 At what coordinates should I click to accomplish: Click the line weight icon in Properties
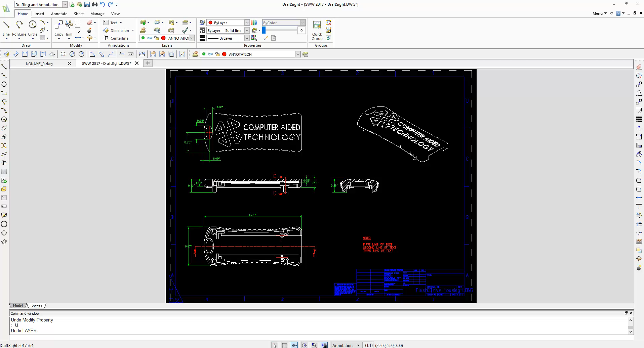(202, 38)
